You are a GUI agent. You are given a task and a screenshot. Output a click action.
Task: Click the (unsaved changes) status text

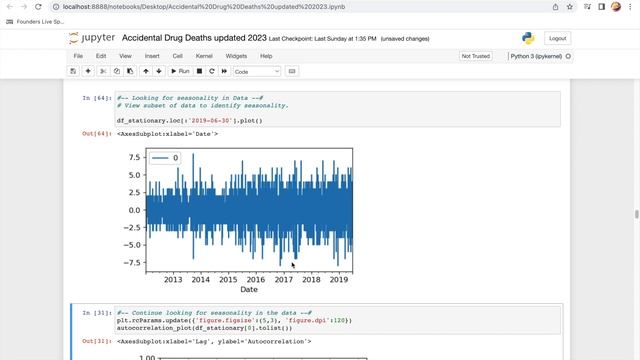[x=405, y=39]
